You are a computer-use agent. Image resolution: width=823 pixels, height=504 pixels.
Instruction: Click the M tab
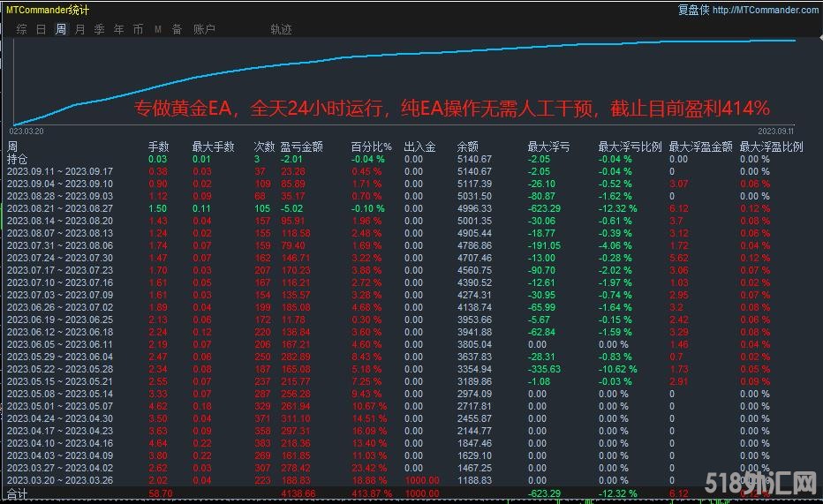click(x=157, y=29)
